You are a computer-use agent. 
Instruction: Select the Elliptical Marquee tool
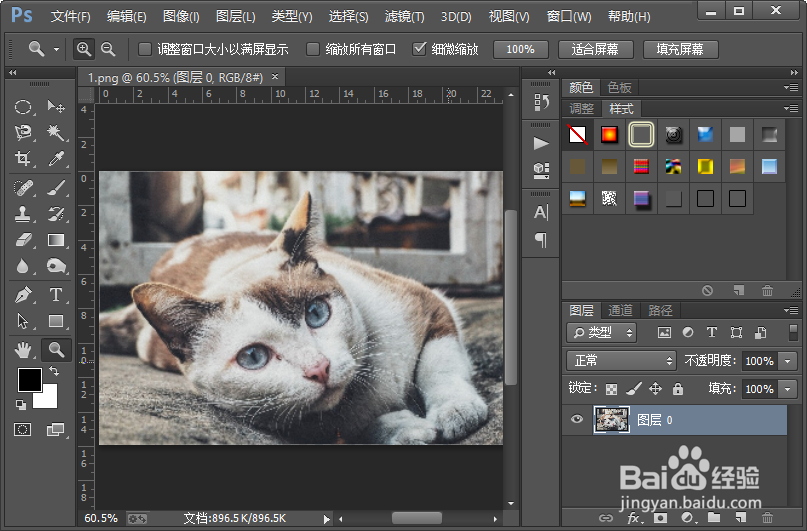click(x=23, y=107)
